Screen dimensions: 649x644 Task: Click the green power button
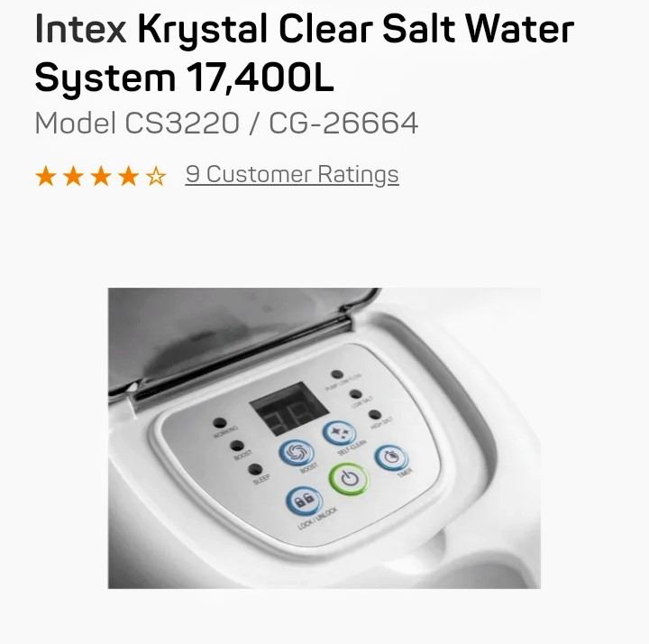[x=349, y=479]
